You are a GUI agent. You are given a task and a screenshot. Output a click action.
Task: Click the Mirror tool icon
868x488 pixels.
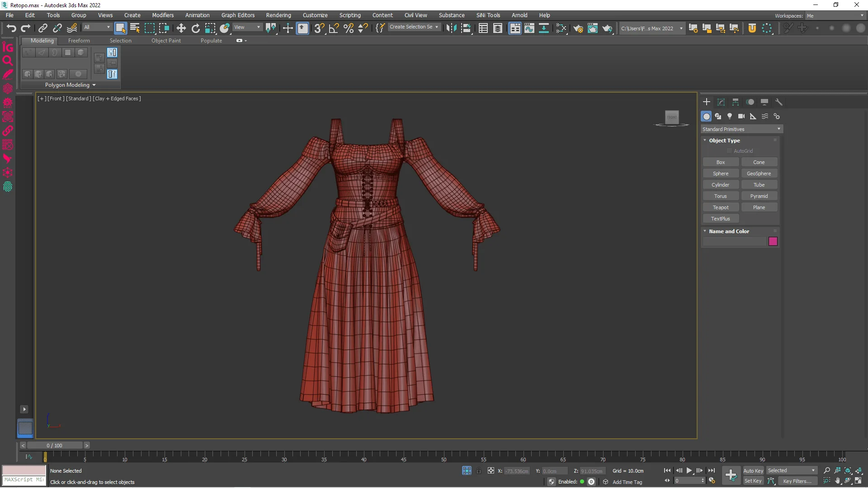pyautogui.click(x=451, y=28)
